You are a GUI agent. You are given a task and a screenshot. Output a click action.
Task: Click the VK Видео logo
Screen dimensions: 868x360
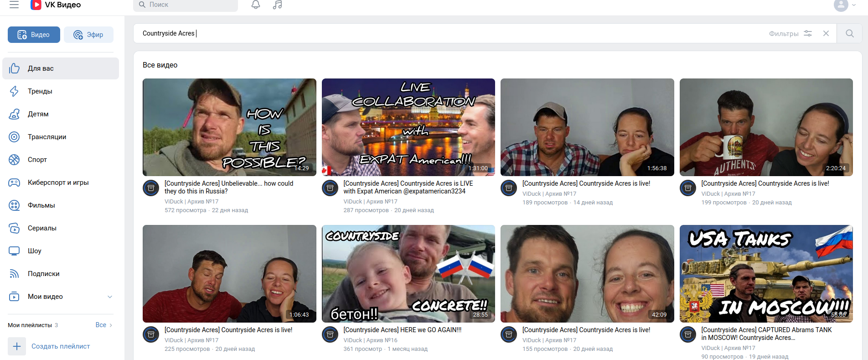click(56, 5)
